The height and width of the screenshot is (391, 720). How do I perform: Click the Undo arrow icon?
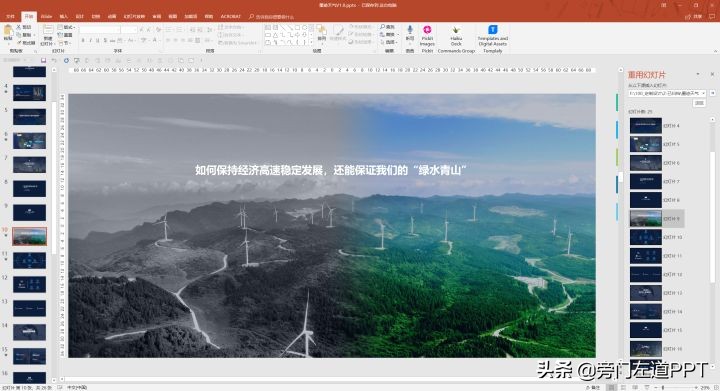click(x=54, y=60)
